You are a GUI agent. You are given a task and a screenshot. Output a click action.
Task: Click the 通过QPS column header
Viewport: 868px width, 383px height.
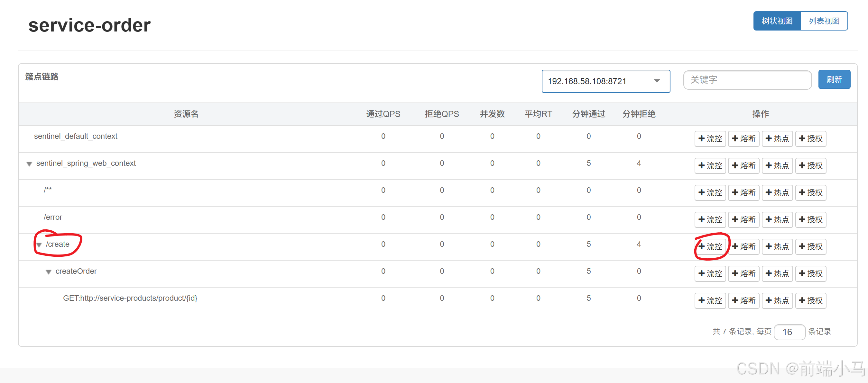click(383, 114)
